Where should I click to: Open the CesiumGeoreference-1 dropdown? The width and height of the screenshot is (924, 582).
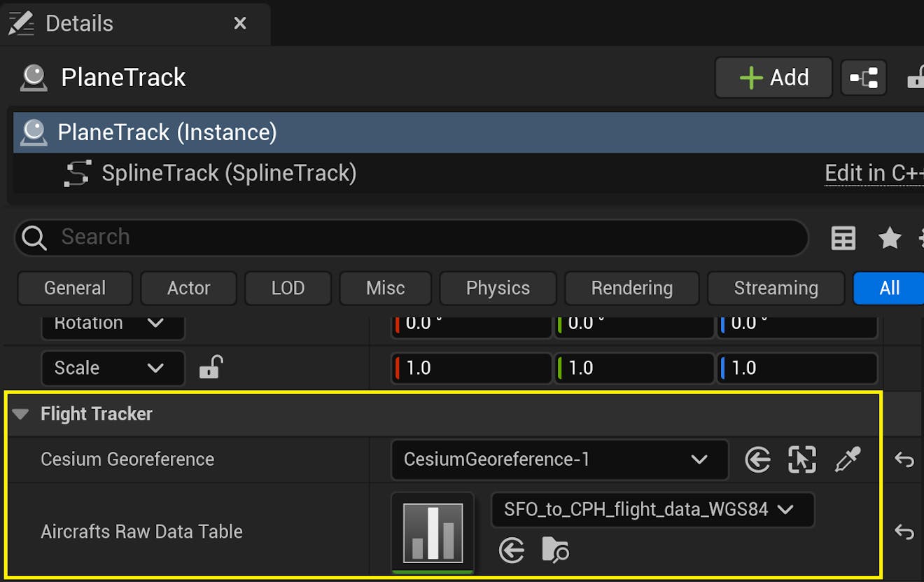click(559, 459)
